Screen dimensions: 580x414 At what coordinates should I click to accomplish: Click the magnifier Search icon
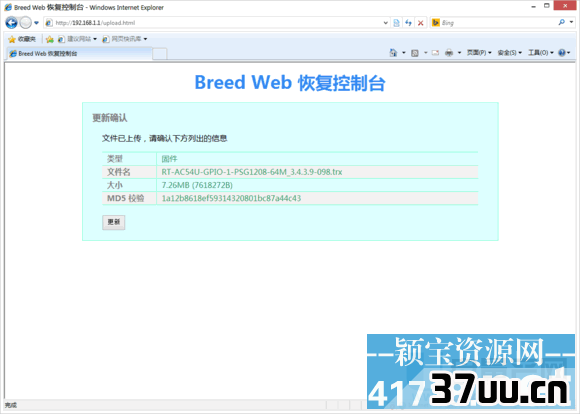coord(562,23)
